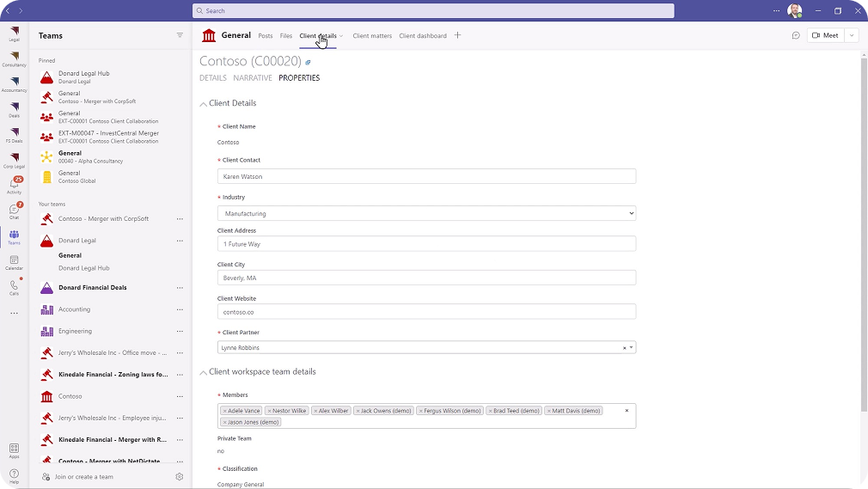Switch to the Files tab
The width and height of the screenshot is (868, 489).
coord(285,35)
